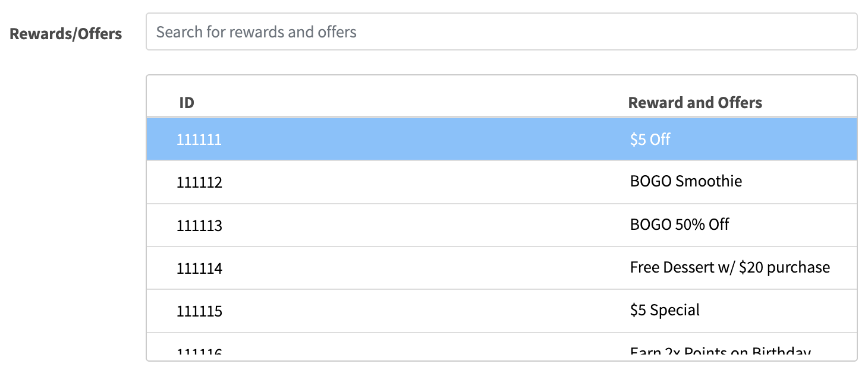Click the empty middle of $5 Special row
The height and width of the screenshot is (367, 868).
pyautogui.click(x=416, y=311)
